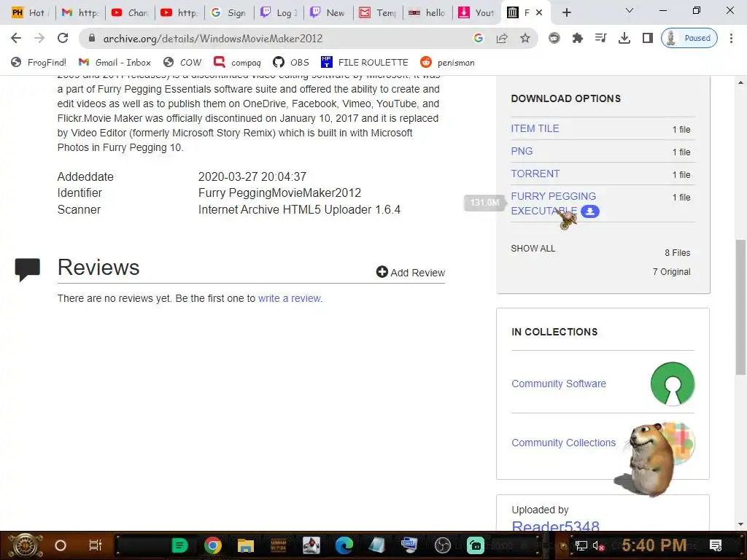Open File Explorer from the taskbar
This screenshot has width=747, height=560.
[246, 545]
